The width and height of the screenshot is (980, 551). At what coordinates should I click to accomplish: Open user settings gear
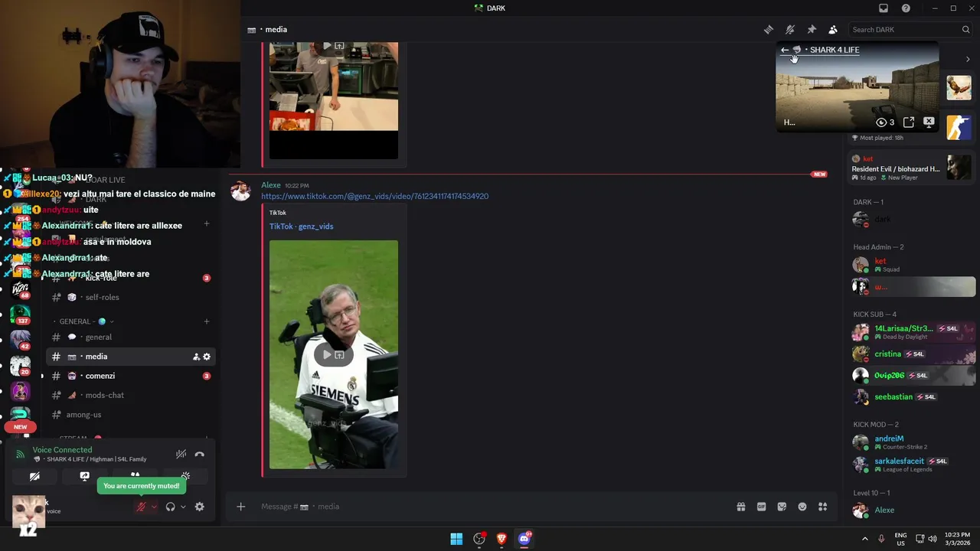200,507
